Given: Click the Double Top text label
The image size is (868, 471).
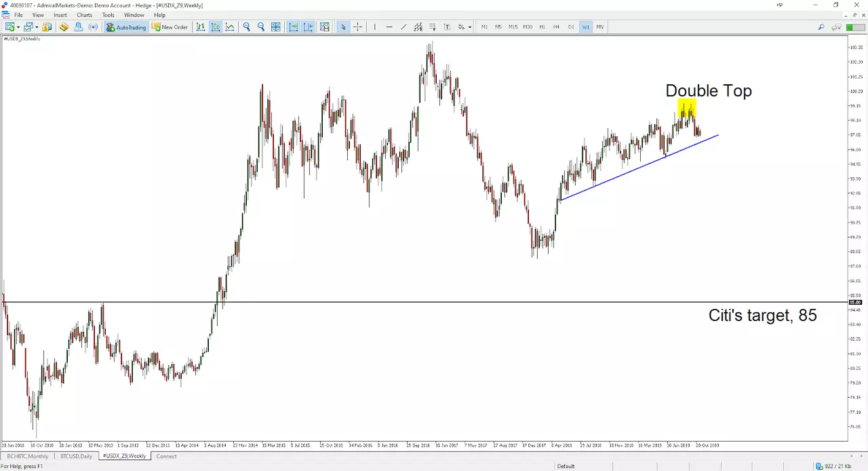Looking at the screenshot, I should click(x=709, y=91).
